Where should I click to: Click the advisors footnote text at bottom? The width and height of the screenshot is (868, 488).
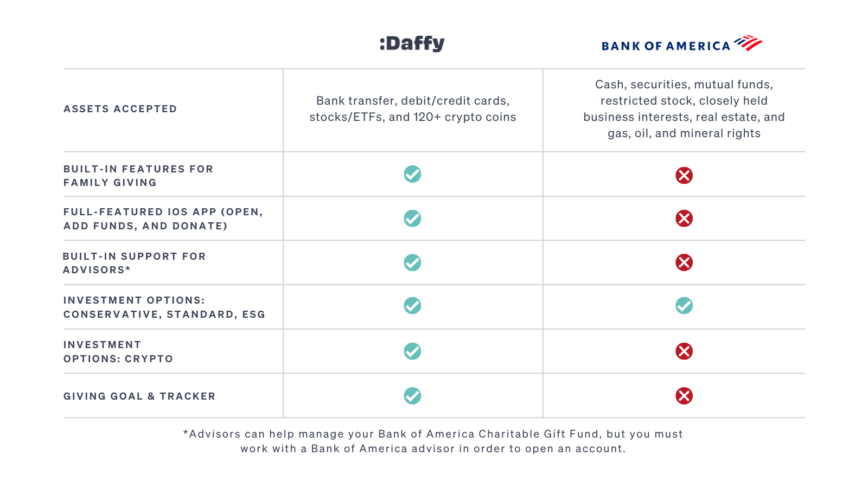[433, 441]
